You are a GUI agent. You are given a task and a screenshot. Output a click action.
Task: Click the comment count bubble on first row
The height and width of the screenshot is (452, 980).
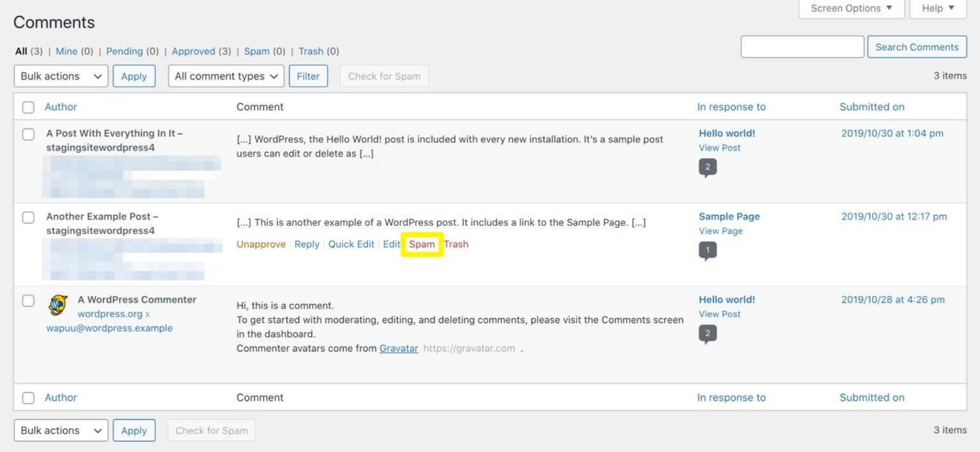click(707, 167)
